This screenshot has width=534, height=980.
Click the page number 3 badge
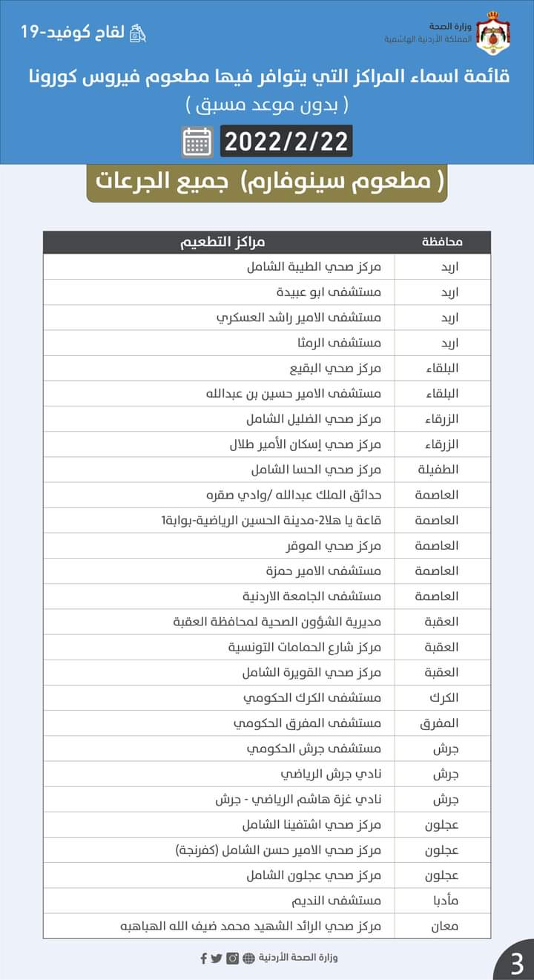click(516, 964)
